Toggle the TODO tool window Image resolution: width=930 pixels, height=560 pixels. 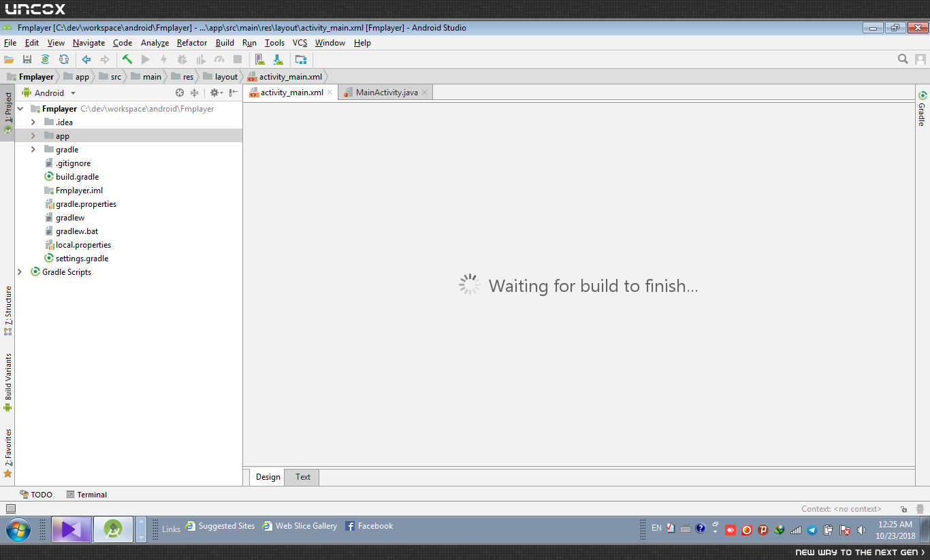click(36, 495)
